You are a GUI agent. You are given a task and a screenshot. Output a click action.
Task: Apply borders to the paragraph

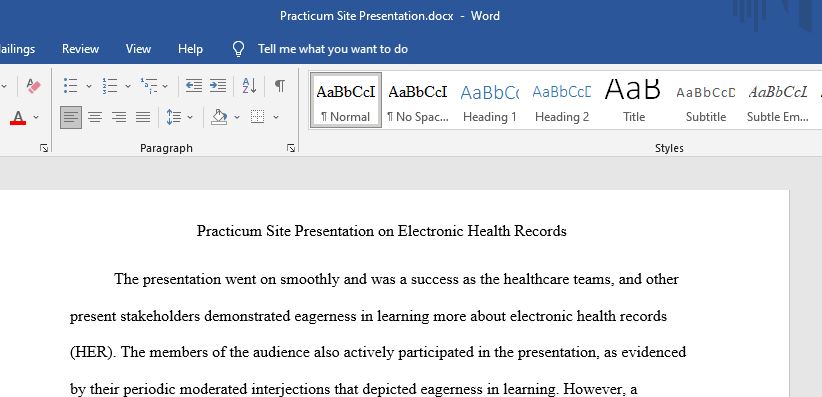click(257, 117)
